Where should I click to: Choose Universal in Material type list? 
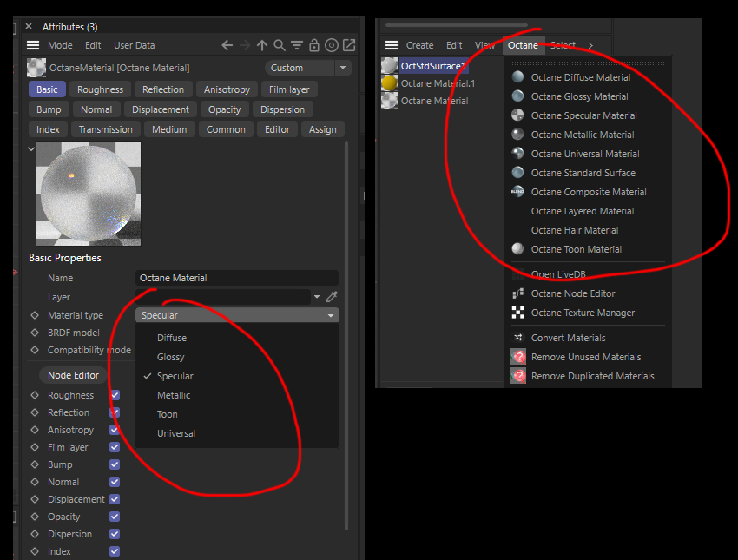(x=176, y=433)
